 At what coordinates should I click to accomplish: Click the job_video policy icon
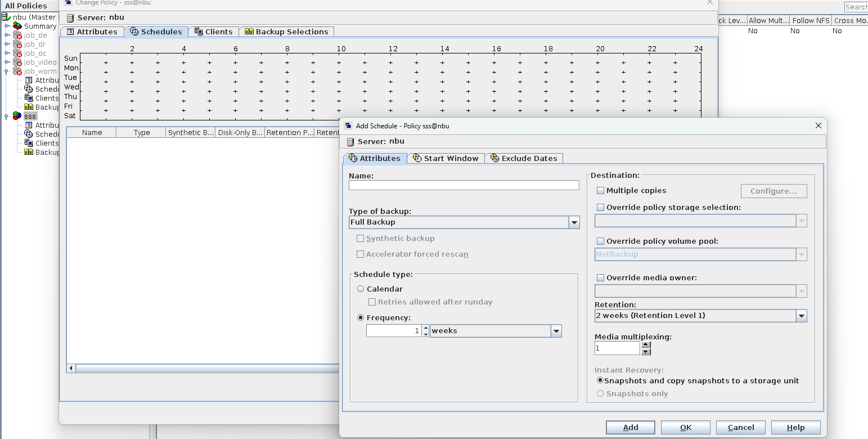click(17, 62)
